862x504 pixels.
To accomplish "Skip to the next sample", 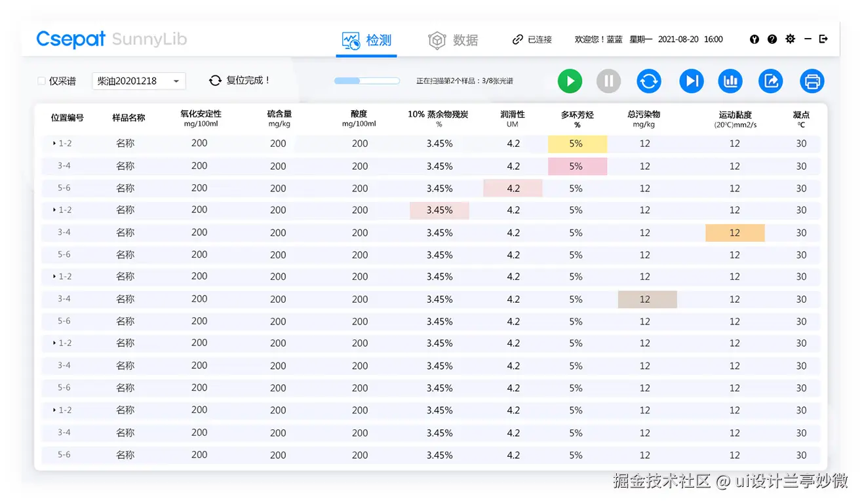I will point(692,81).
